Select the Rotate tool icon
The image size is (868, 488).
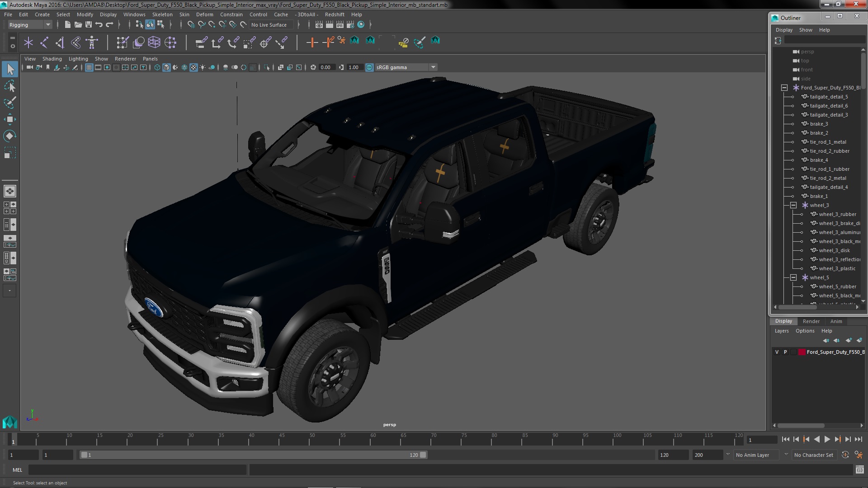9,136
